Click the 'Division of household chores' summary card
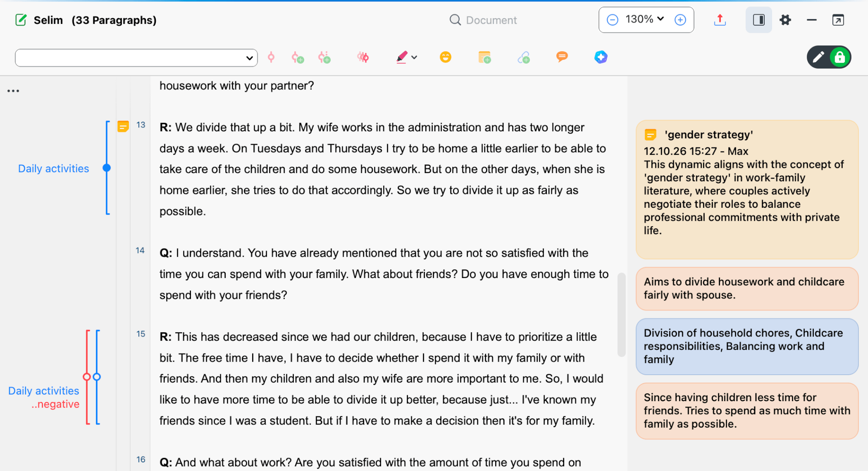The image size is (868, 471). 747,346
